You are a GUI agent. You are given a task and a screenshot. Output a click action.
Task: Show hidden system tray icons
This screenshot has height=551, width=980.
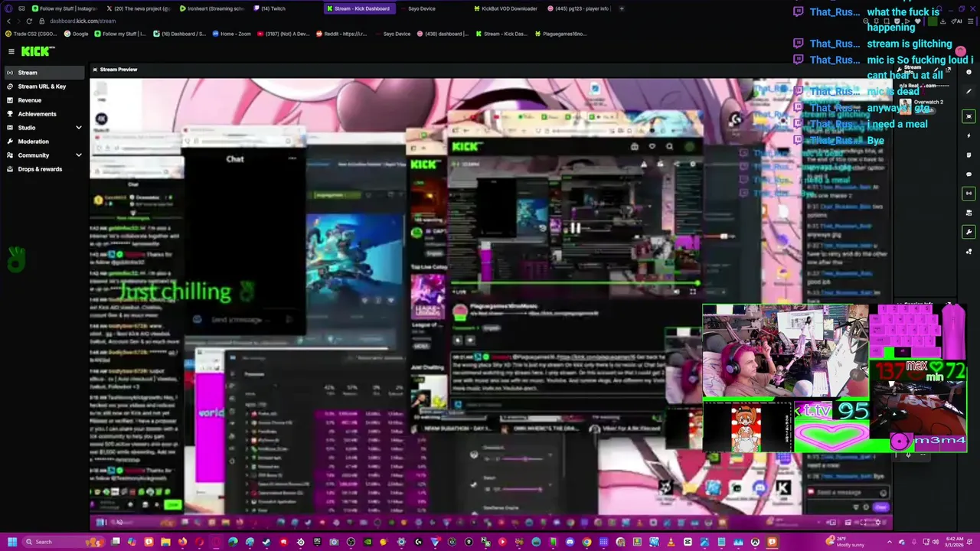[889, 542]
